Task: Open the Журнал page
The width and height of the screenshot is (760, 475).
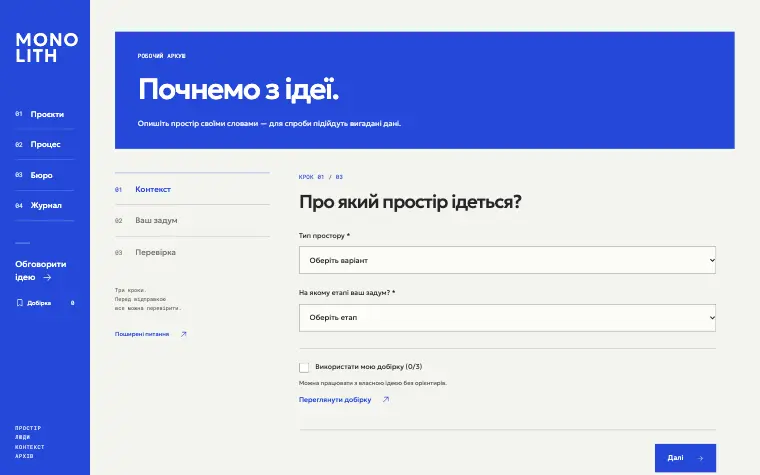Action: 45,206
